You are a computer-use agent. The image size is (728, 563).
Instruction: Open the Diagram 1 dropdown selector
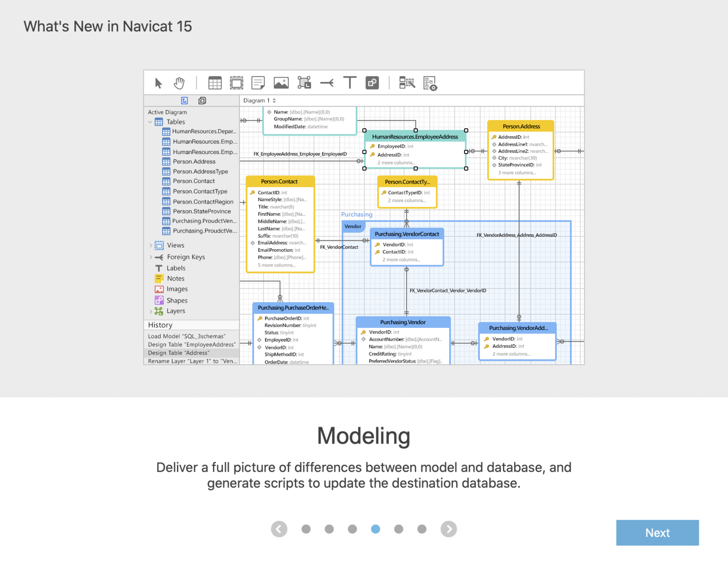coord(260,101)
